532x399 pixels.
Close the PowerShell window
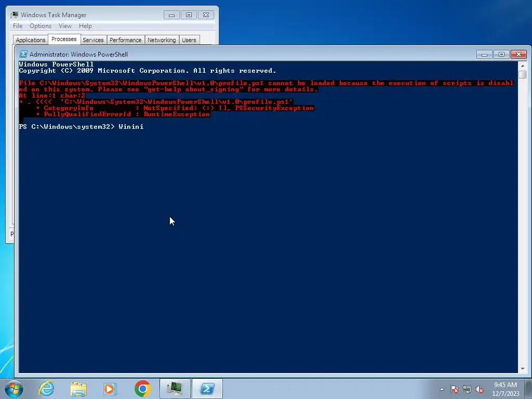pos(519,54)
